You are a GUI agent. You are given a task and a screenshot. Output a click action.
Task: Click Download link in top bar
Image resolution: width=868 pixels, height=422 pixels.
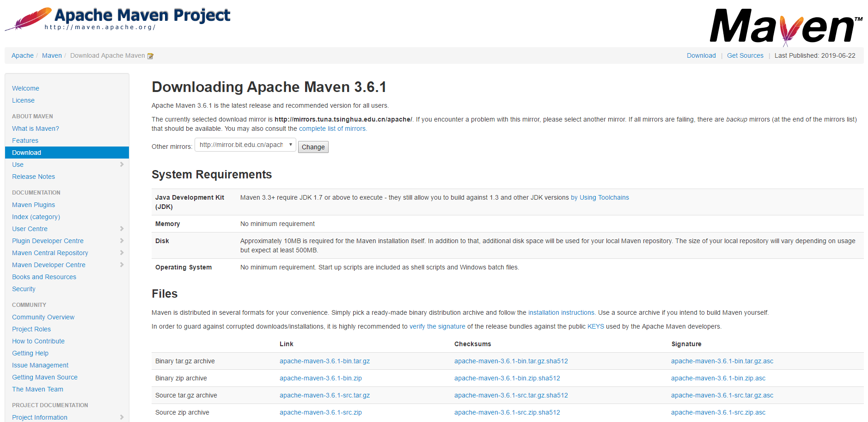pos(701,55)
